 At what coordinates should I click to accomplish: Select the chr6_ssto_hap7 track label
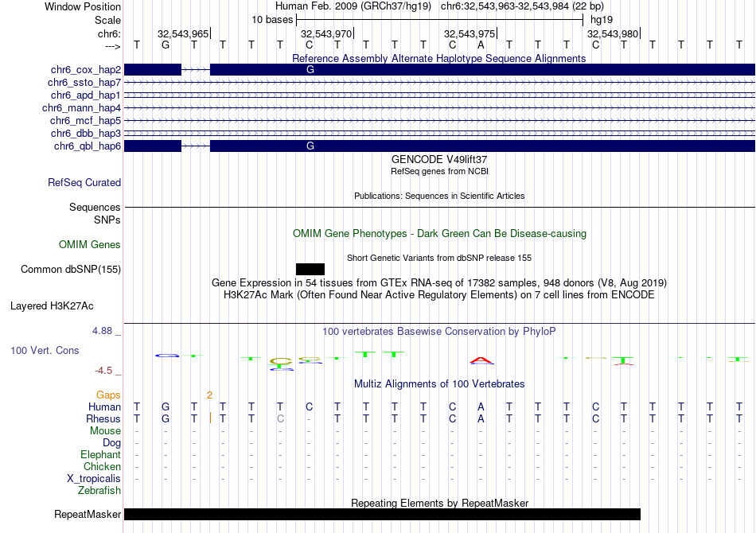click(x=84, y=83)
